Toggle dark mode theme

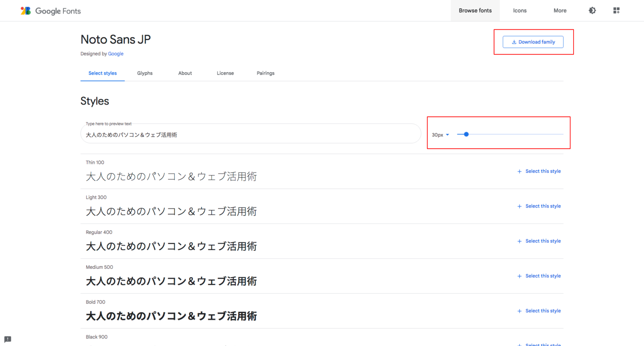click(592, 10)
